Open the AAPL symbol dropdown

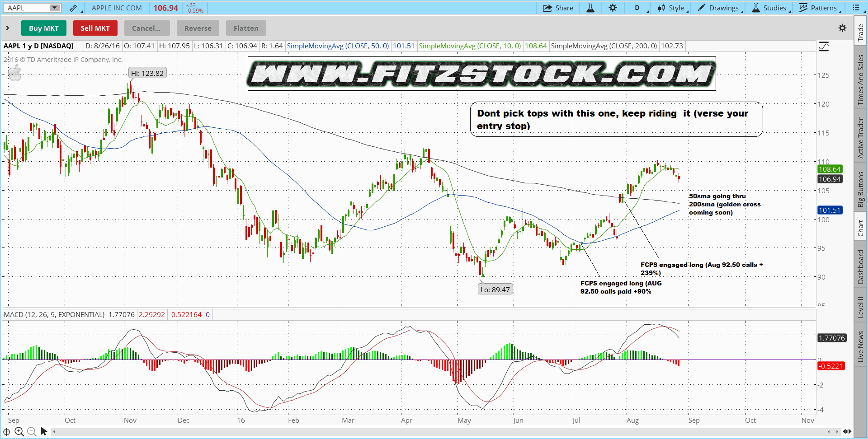coord(55,8)
